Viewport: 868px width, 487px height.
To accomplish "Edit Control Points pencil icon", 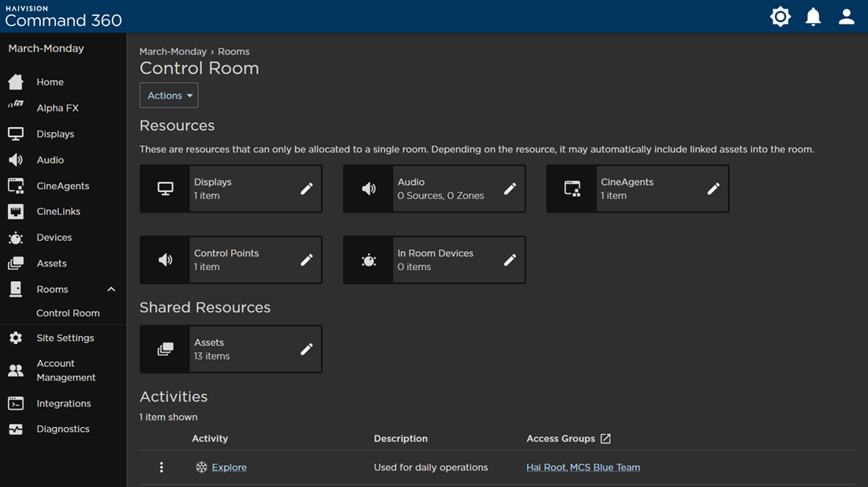I will [x=307, y=260].
